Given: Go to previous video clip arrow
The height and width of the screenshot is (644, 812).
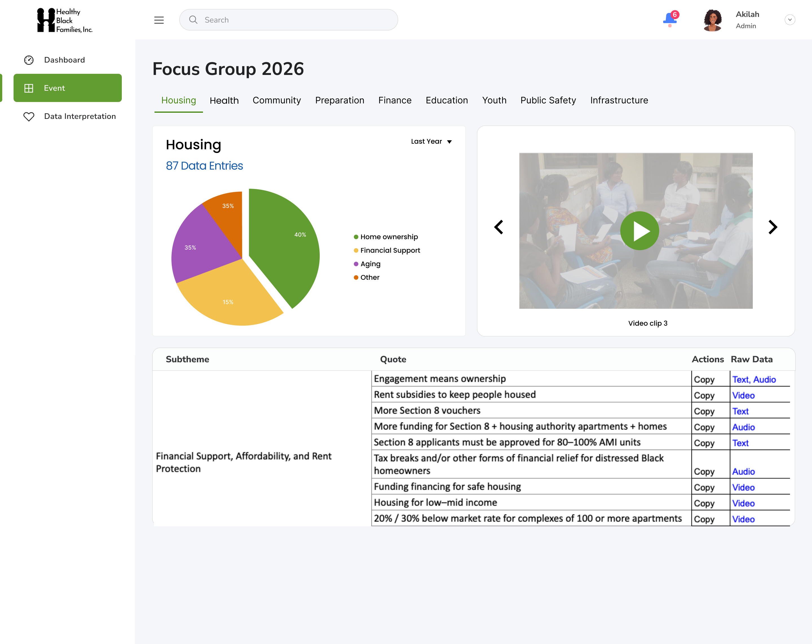Looking at the screenshot, I should (499, 227).
